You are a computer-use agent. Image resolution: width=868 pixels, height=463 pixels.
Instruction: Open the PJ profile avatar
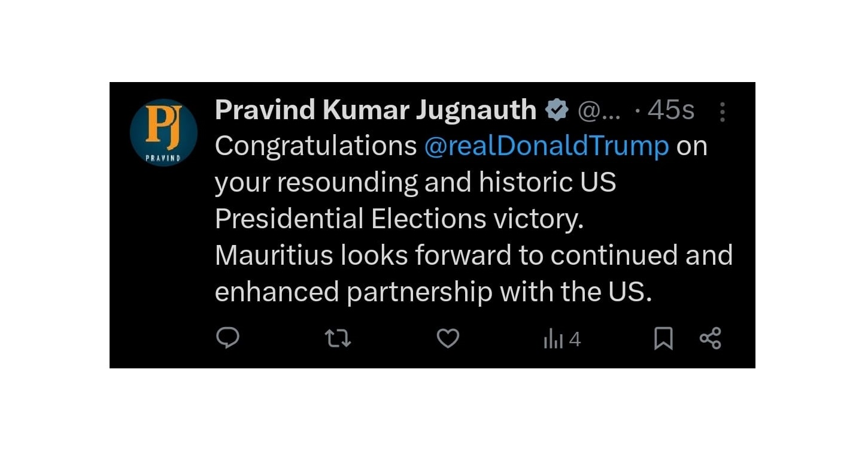coord(163,132)
